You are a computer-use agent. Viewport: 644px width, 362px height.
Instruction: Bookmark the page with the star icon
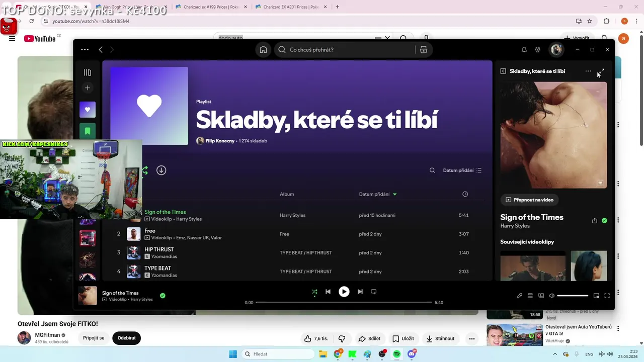(590, 21)
